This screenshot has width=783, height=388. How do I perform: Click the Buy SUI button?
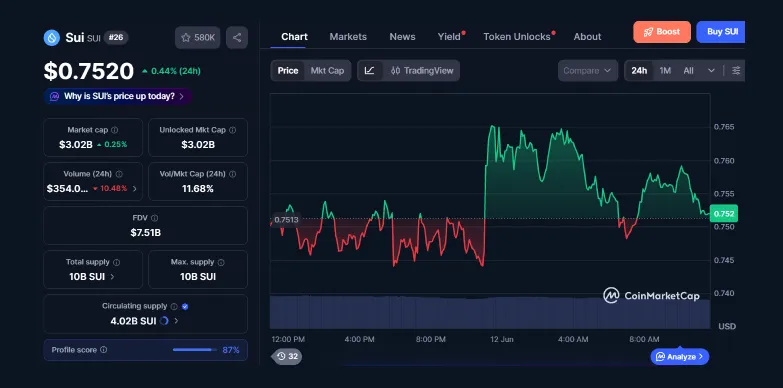[721, 32]
